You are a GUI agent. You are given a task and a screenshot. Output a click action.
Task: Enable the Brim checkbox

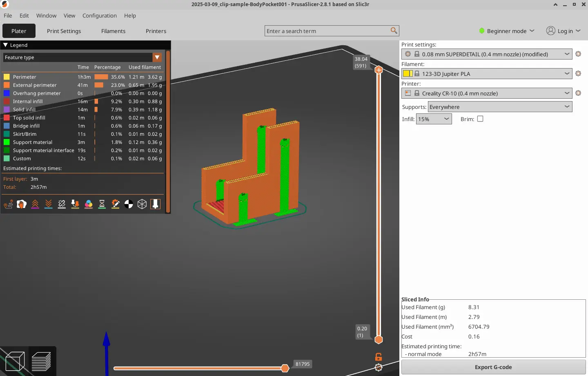click(x=480, y=119)
